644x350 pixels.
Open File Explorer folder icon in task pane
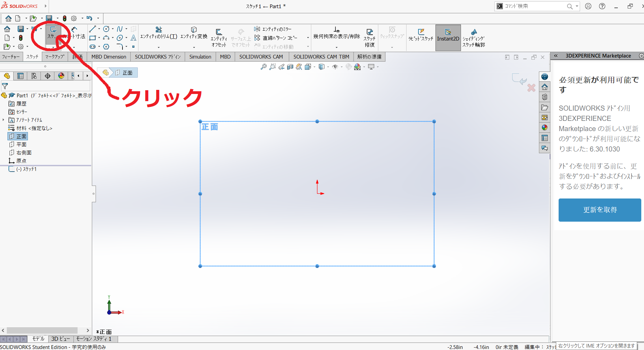click(545, 107)
